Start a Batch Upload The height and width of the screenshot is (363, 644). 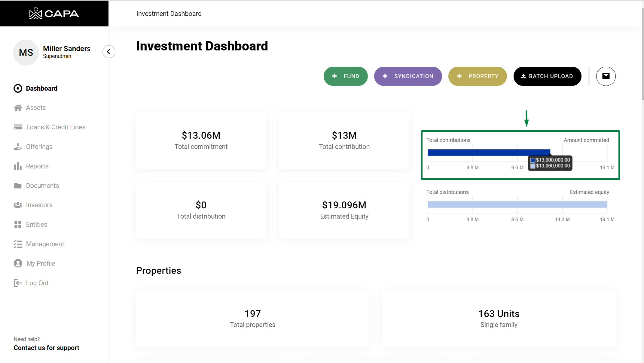point(547,76)
